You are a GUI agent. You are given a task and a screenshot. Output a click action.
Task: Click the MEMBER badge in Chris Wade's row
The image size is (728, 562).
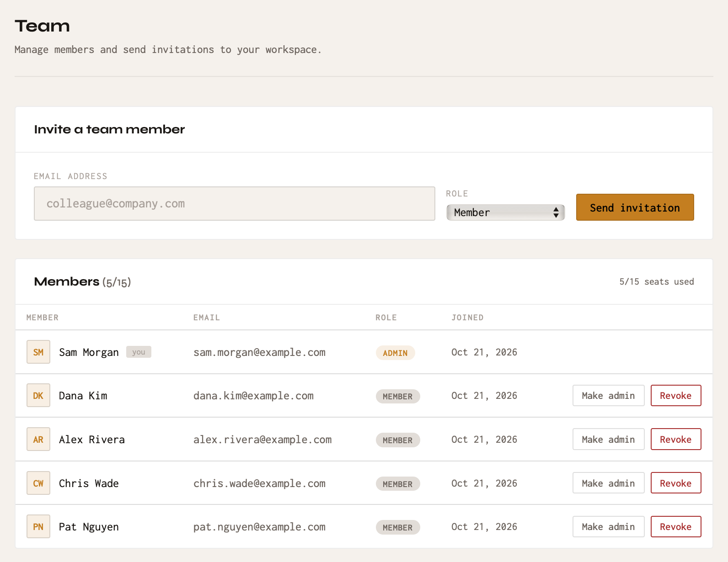398,484
